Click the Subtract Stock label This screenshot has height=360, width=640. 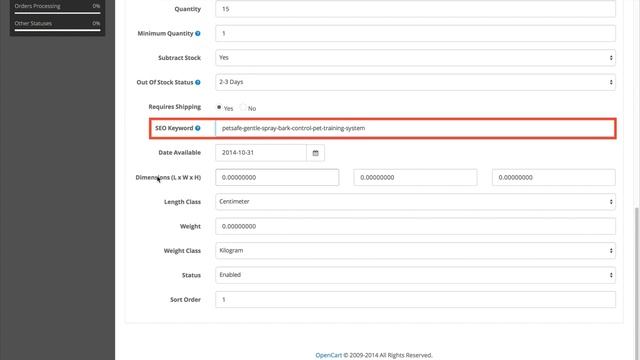click(180, 58)
